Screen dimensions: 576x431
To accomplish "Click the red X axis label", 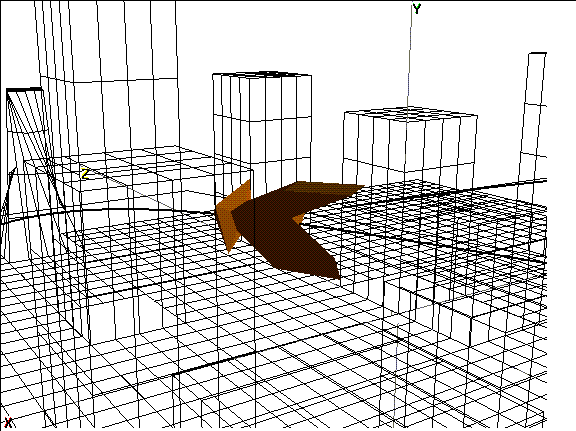I will [x=8, y=423].
